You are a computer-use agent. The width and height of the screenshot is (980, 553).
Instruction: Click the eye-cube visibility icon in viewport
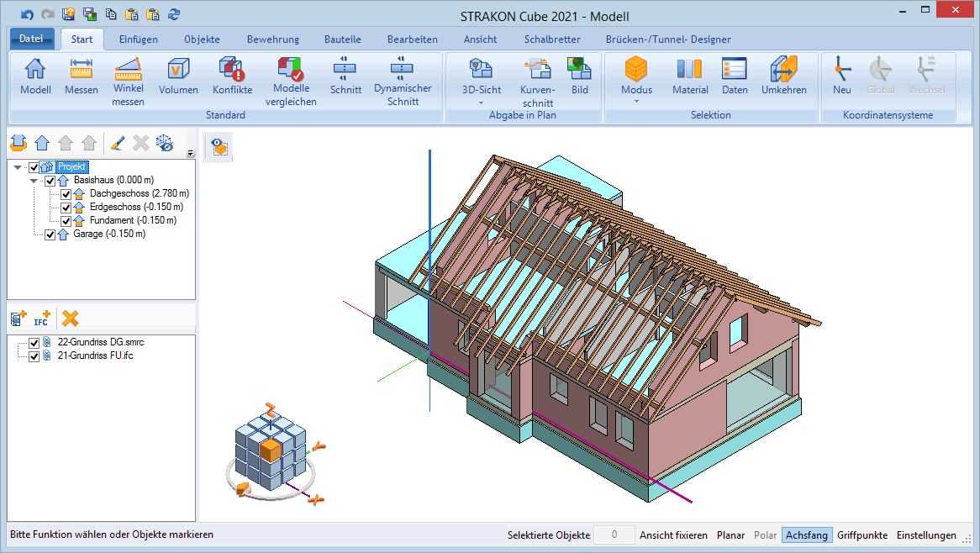[219, 147]
